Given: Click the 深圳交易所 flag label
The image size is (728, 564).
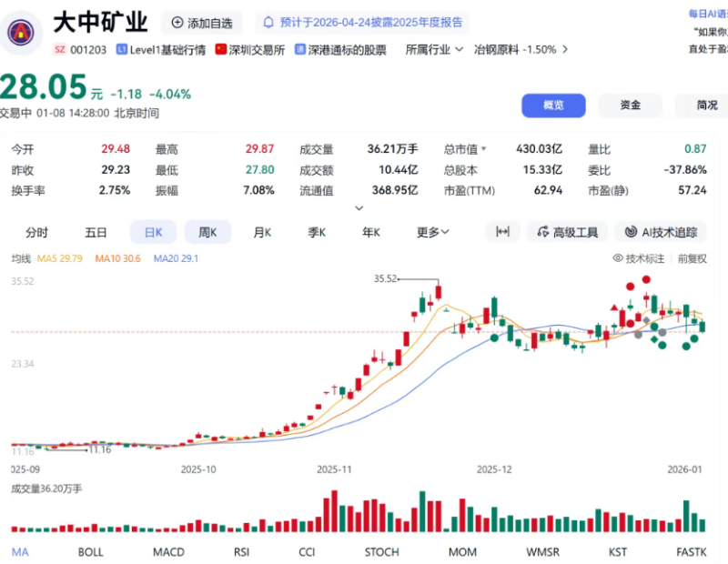Looking at the screenshot, I should 249,49.
